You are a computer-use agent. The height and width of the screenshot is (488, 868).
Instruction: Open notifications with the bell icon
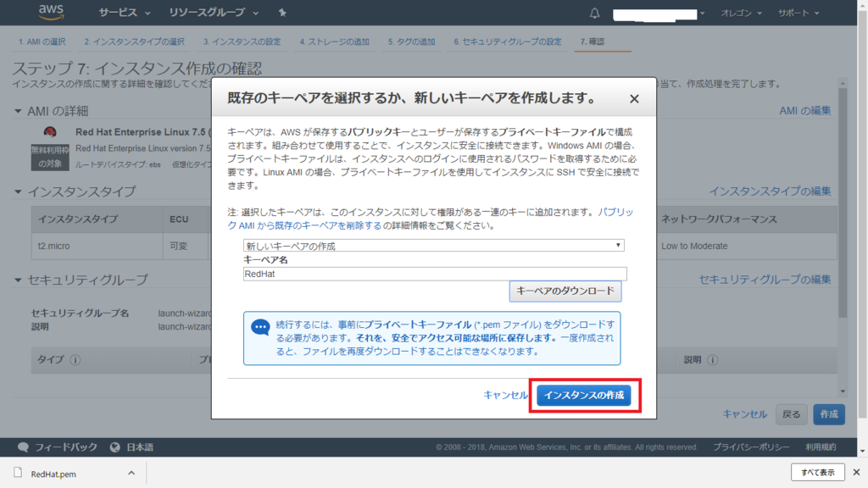pos(594,13)
